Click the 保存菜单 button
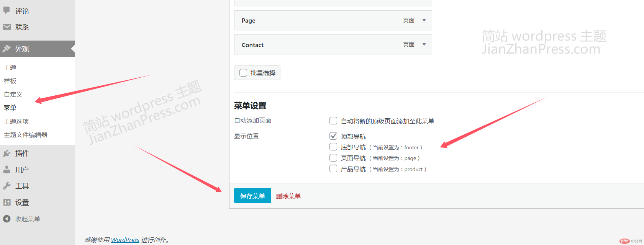This screenshot has width=644, height=245. point(252,196)
